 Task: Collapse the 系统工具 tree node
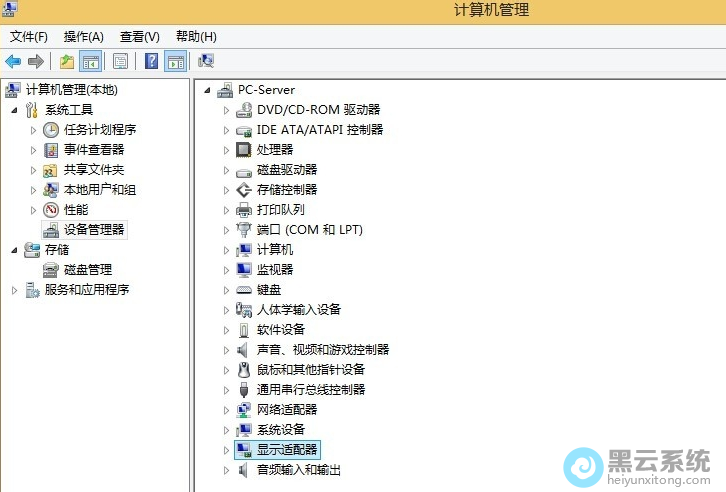[x=14, y=110]
